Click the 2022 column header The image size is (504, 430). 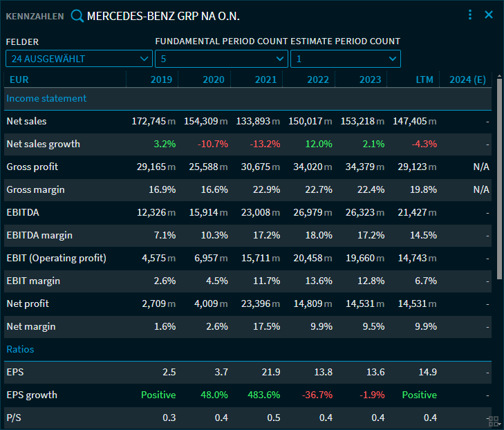[x=318, y=80]
